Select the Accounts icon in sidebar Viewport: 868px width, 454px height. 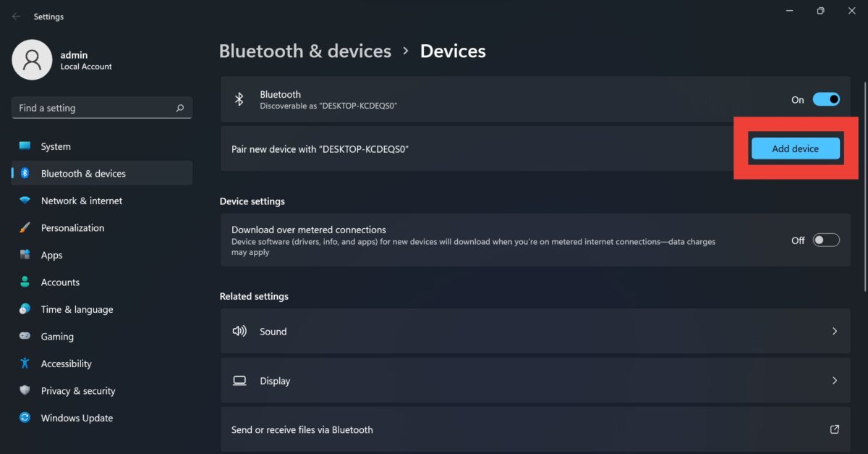click(x=23, y=282)
